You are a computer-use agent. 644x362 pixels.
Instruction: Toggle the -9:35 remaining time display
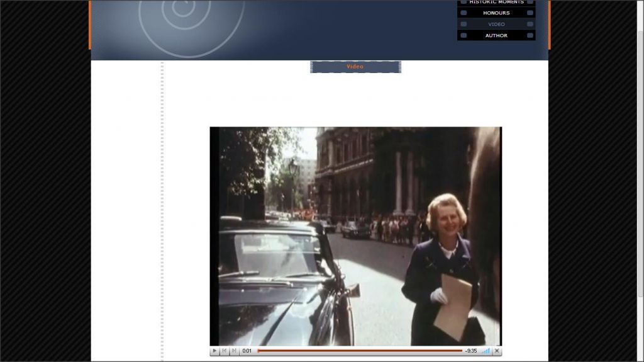tap(471, 351)
